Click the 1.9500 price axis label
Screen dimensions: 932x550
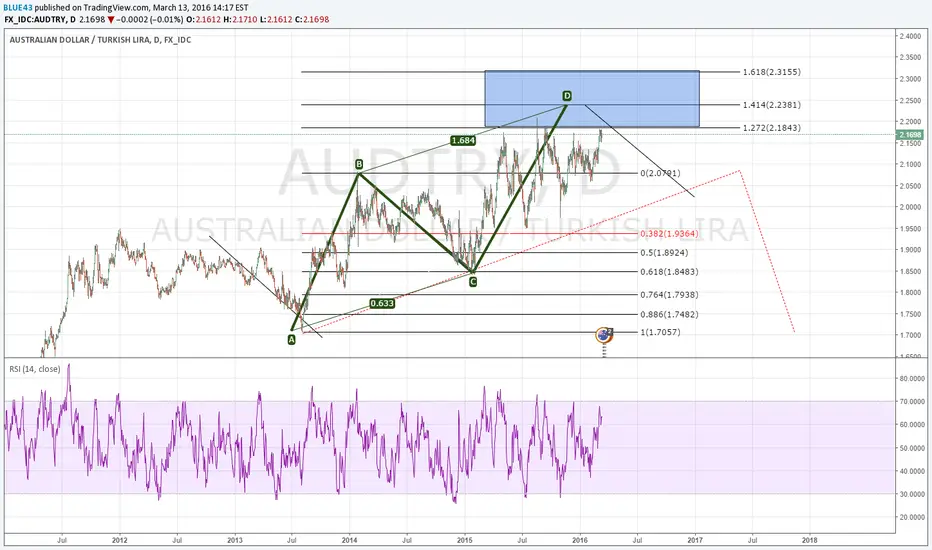[911, 229]
